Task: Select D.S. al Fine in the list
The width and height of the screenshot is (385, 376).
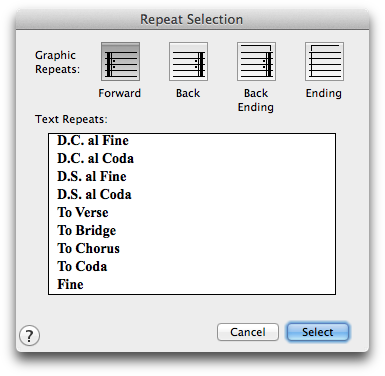Action: [x=192, y=176]
